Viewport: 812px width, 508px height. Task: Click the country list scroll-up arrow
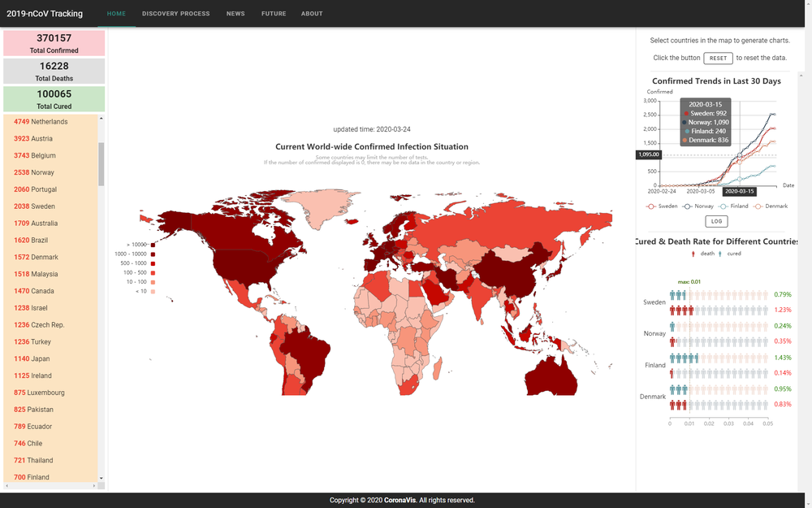(x=101, y=119)
